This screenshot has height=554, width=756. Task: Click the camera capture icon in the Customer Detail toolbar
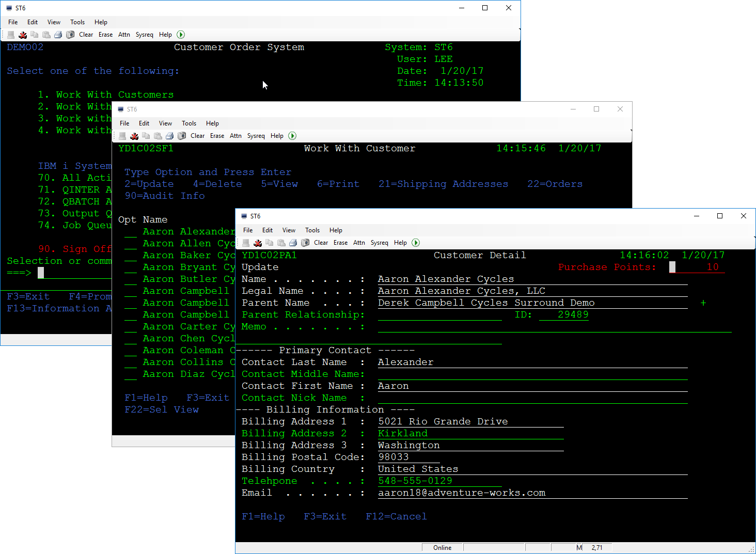(305, 243)
